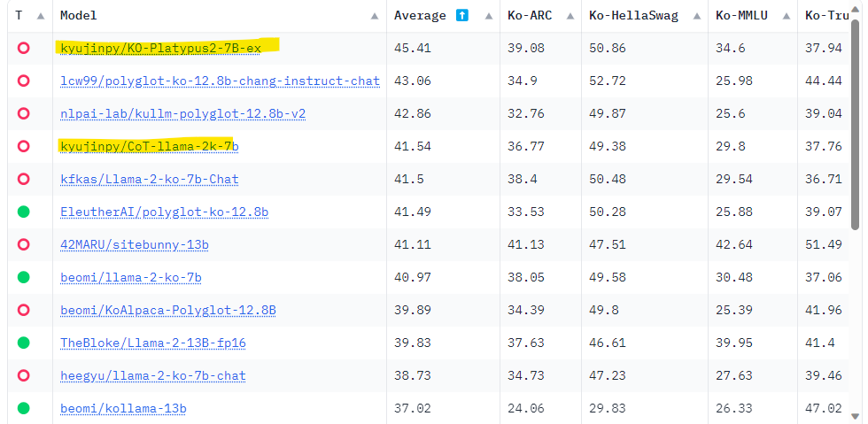Select the Ko-ARC value 37.63
This screenshot has width=868, height=424.
click(526, 343)
